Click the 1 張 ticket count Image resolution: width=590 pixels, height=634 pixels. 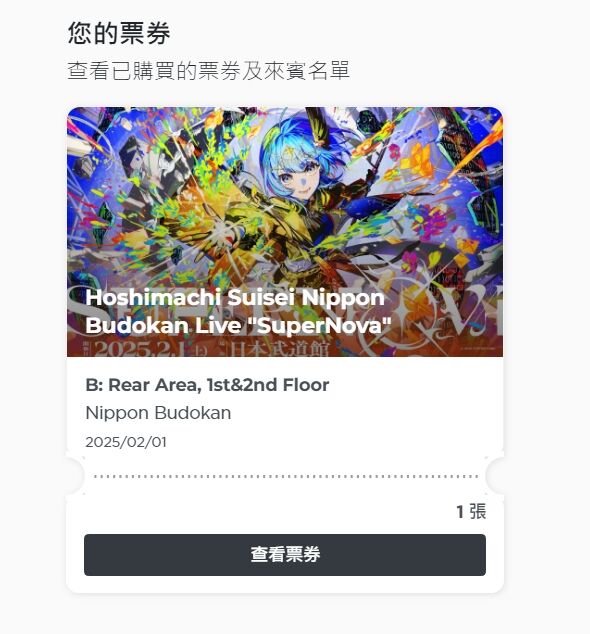tap(471, 511)
